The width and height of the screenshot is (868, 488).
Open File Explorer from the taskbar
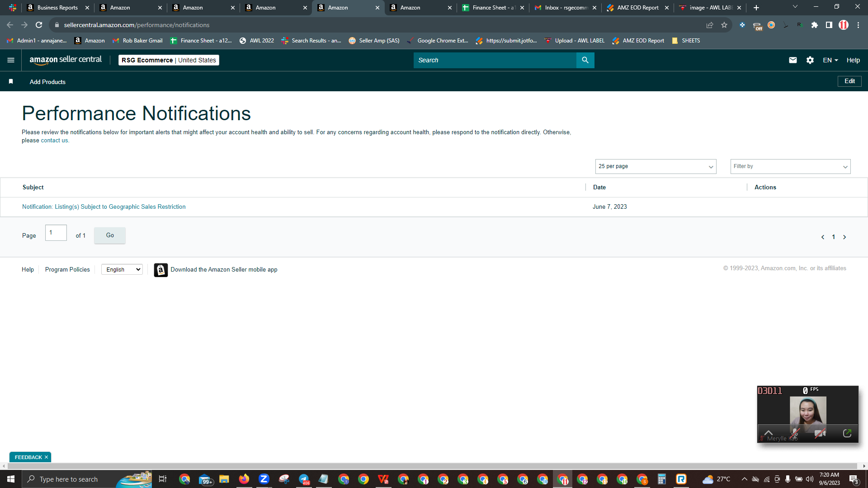(x=224, y=479)
